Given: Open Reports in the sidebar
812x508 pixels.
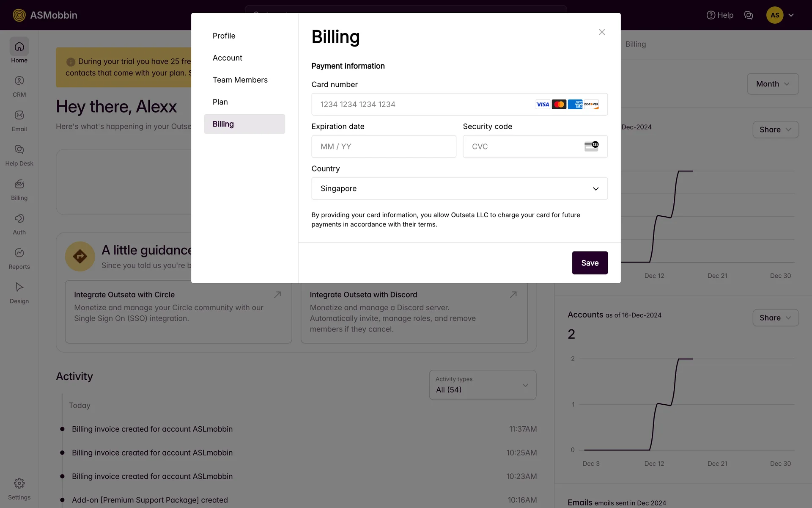Looking at the screenshot, I should [19, 258].
